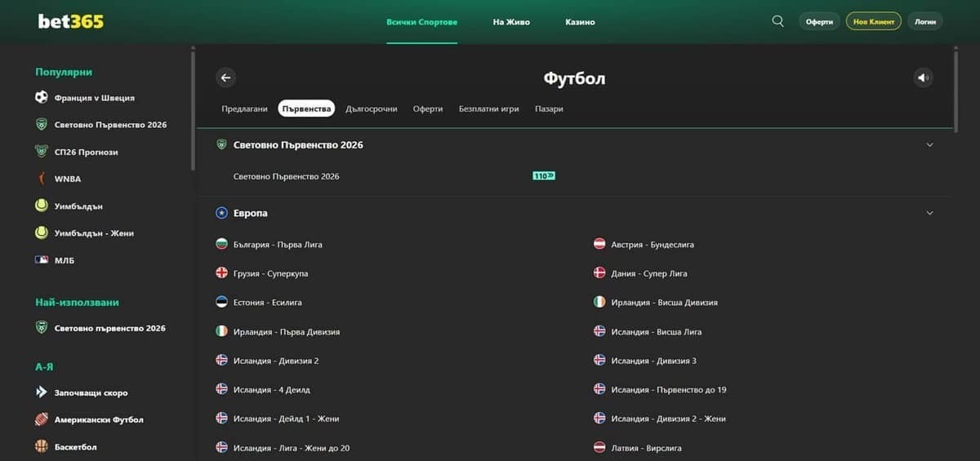This screenshot has width=980, height=461.
Task: Click the Austrian flag icon
Action: click(599, 244)
